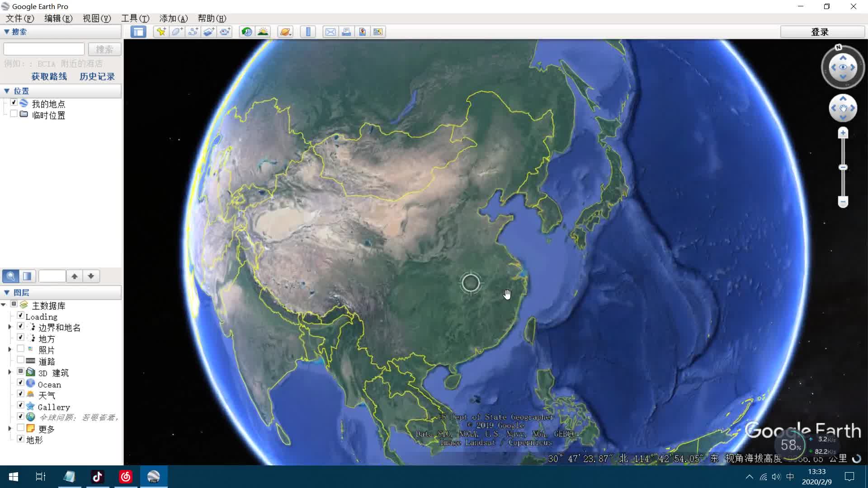Activate the email/share view icon
The height and width of the screenshot is (488, 868).
pyautogui.click(x=330, y=32)
